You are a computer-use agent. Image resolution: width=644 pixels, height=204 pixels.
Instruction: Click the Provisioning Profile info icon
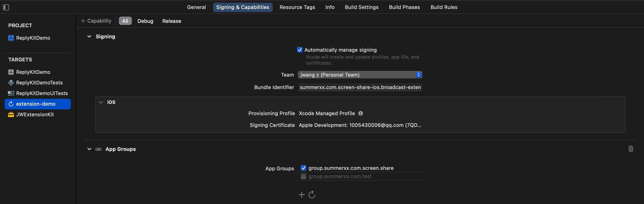tap(360, 113)
